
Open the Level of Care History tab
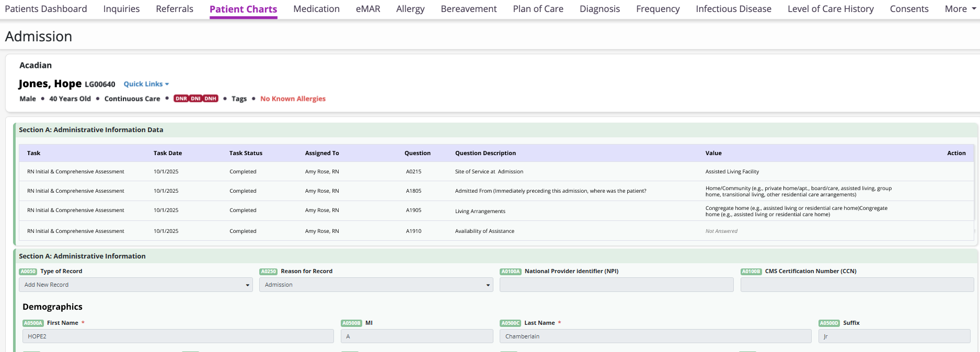pyautogui.click(x=831, y=9)
